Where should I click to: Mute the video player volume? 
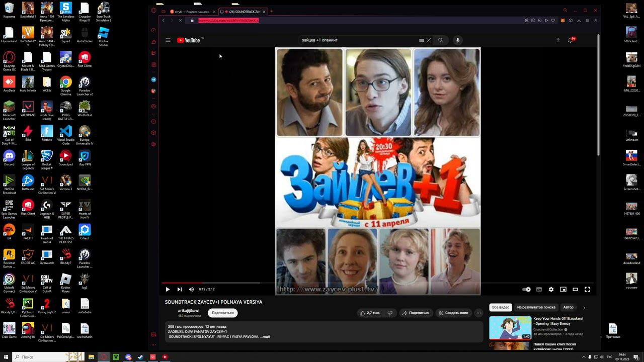(x=191, y=289)
